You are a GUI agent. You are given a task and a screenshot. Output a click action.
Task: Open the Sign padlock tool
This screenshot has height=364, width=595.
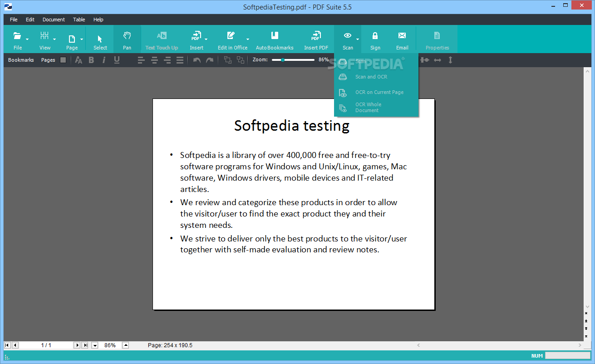pos(375,39)
